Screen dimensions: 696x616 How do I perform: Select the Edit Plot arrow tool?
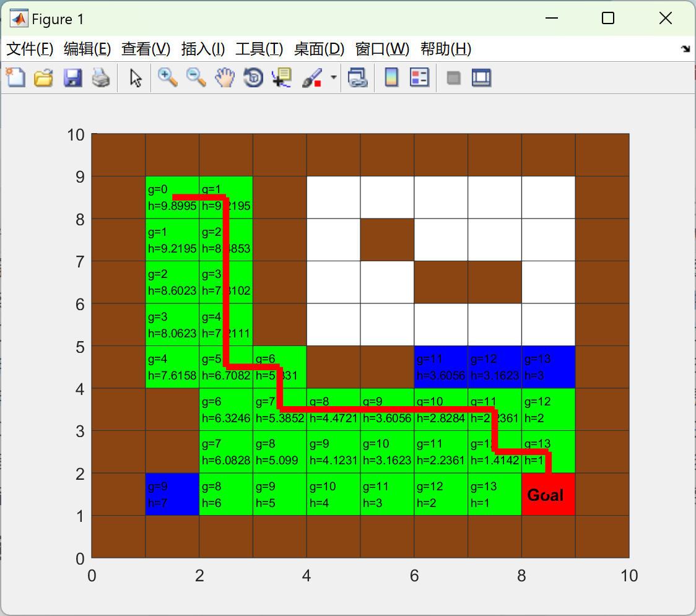(x=136, y=77)
